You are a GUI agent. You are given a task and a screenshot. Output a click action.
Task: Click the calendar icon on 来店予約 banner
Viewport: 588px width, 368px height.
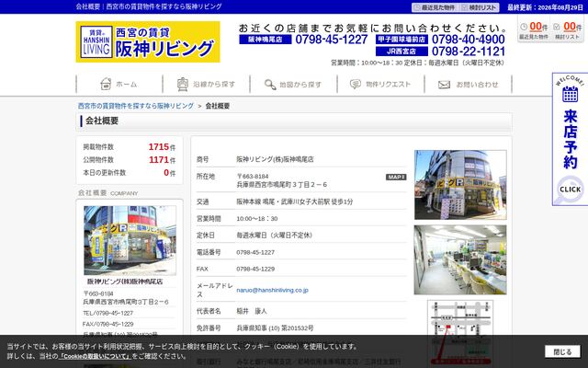coord(570,94)
